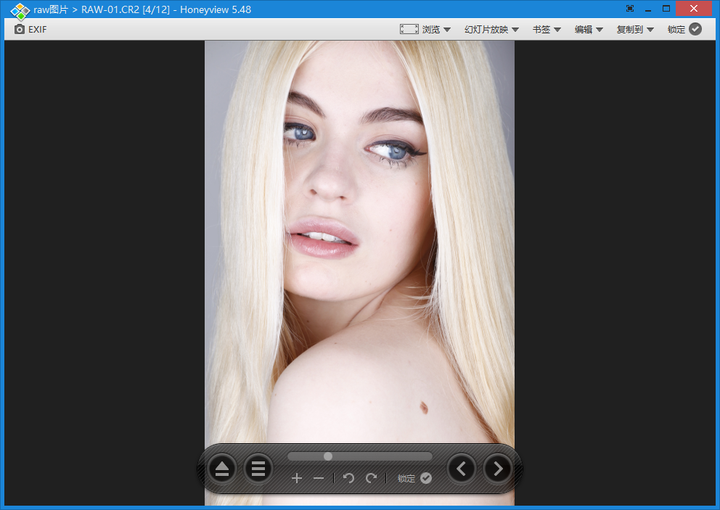Open the 浏览 dropdown menu

436,29
